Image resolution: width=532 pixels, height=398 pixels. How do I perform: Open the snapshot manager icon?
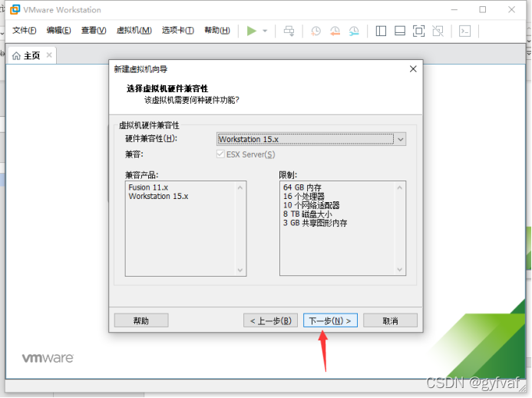coord(354,31)
